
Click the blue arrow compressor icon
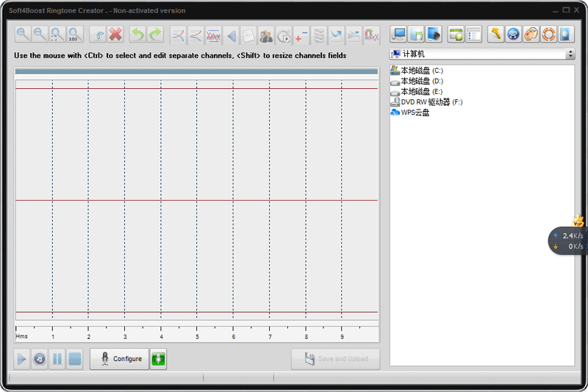click(336, 35)
